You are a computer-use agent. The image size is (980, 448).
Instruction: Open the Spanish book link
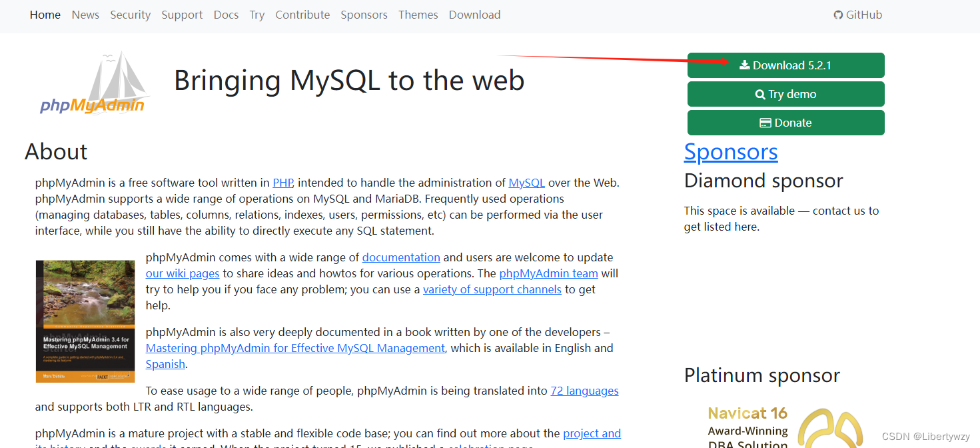[x=165, y=364]
